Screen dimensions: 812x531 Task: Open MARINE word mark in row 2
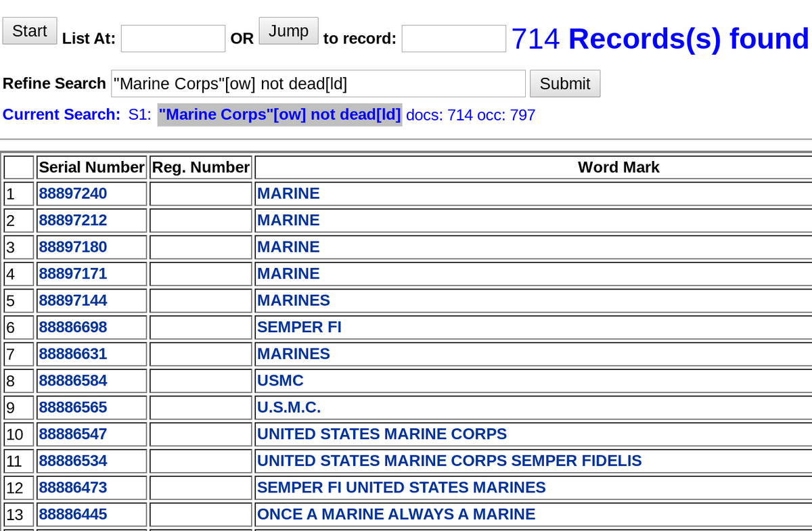tap(288, 221)
